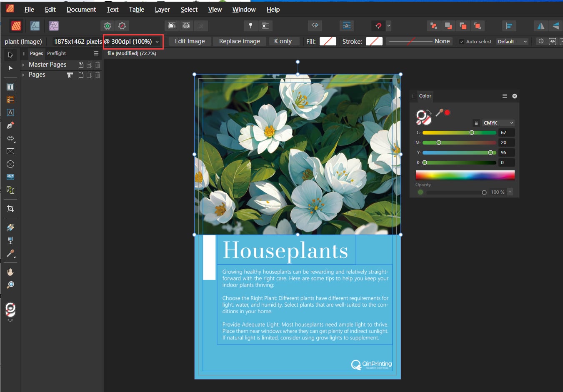Pick the Frame Text tool

pyautogui.click(x=10, y=87)
